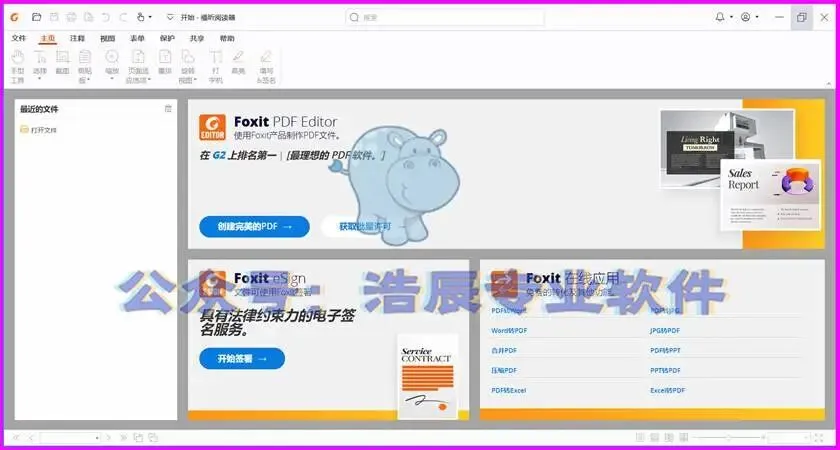Click the single page view icon in status bar
The image size is (840, 450).
tap(640, 438)
